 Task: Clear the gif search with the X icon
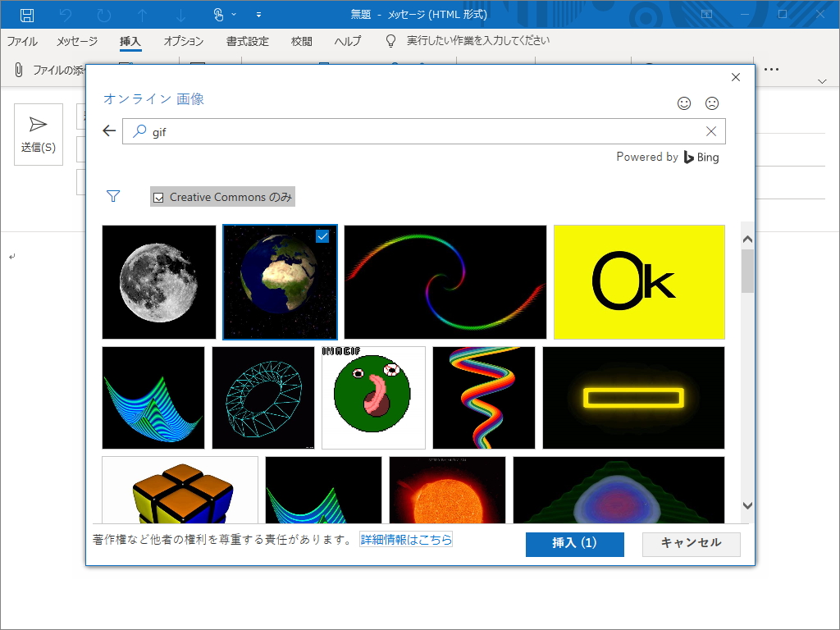coord(711,130)
